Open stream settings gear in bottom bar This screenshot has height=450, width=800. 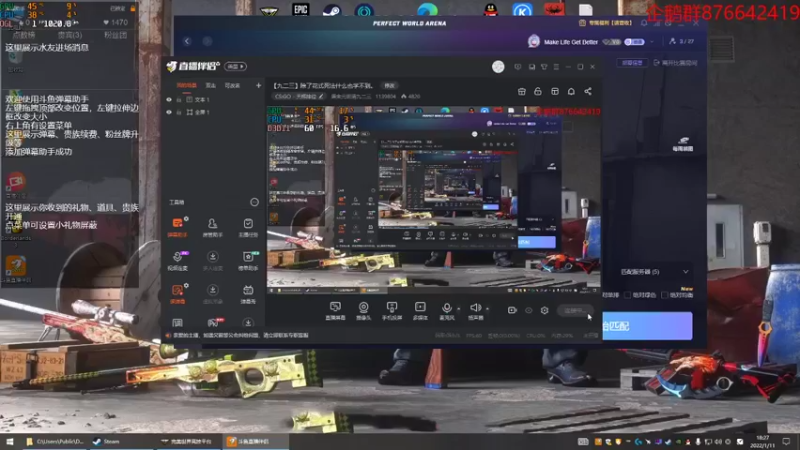click(x=544, y=310)
